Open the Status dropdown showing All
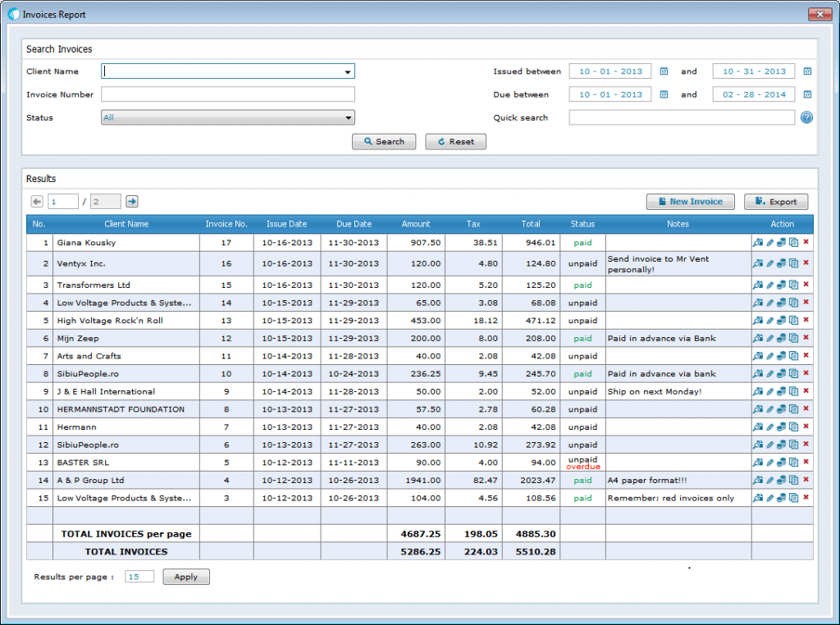The width and height of the screenshot is (840, 625). point(227,117)
